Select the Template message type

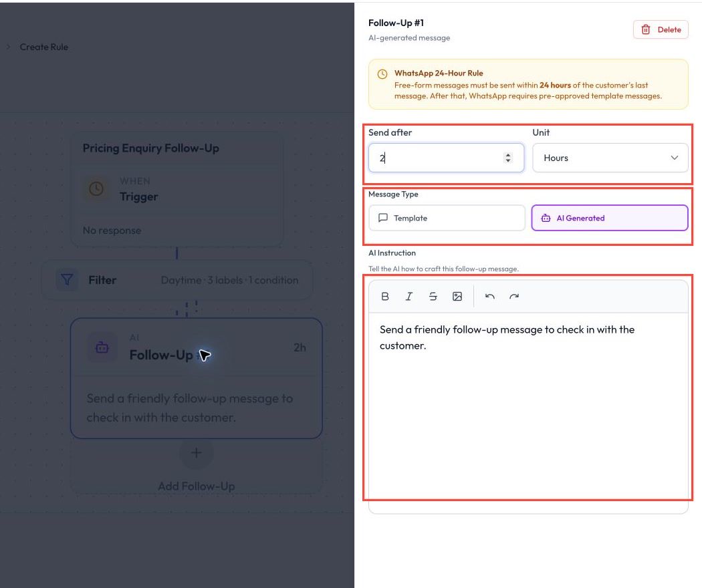click(x=447, y=218)
